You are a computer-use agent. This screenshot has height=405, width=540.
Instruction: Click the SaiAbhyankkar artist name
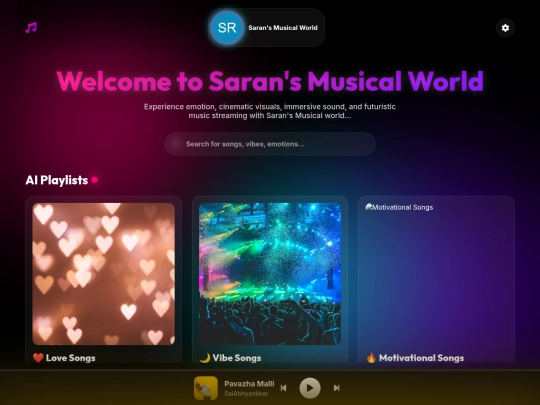(246, 393)
